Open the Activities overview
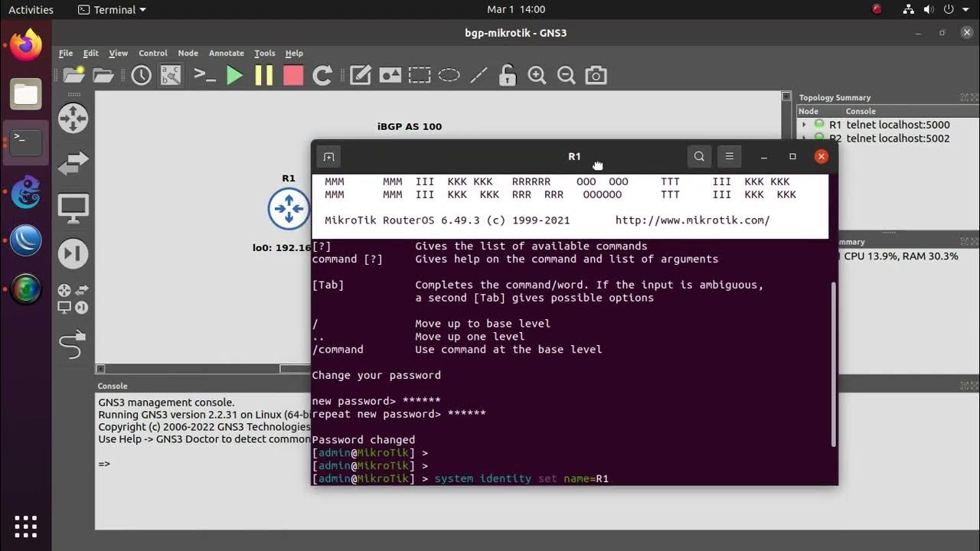Viewport: 980px width, 551px height. click(31, 10)
